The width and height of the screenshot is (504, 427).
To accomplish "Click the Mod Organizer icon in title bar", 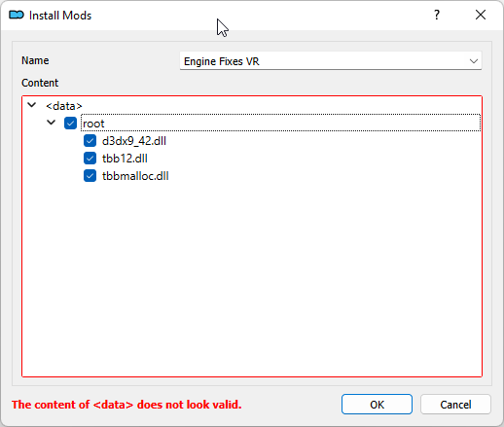I will pyautogui.click(x=17, y=15).
